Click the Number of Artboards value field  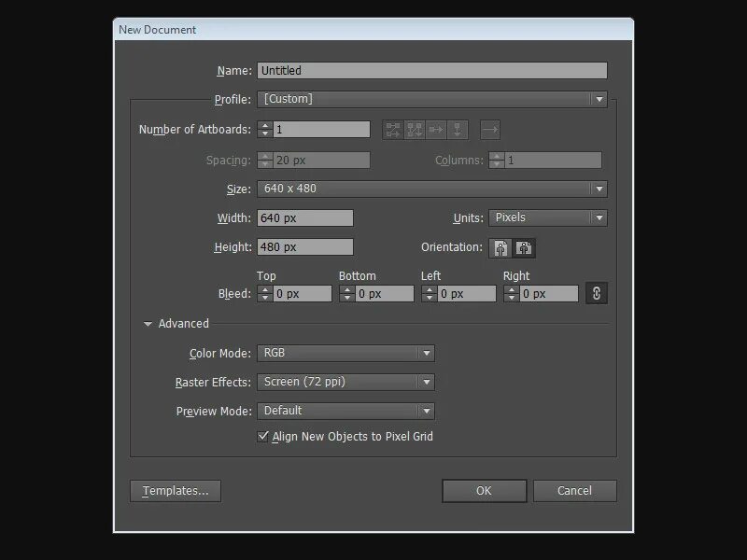click(321, 130)
